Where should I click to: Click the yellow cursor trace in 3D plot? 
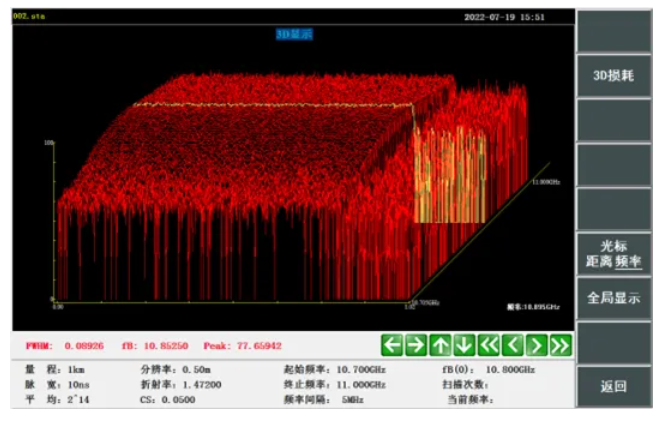pos(270,104)
